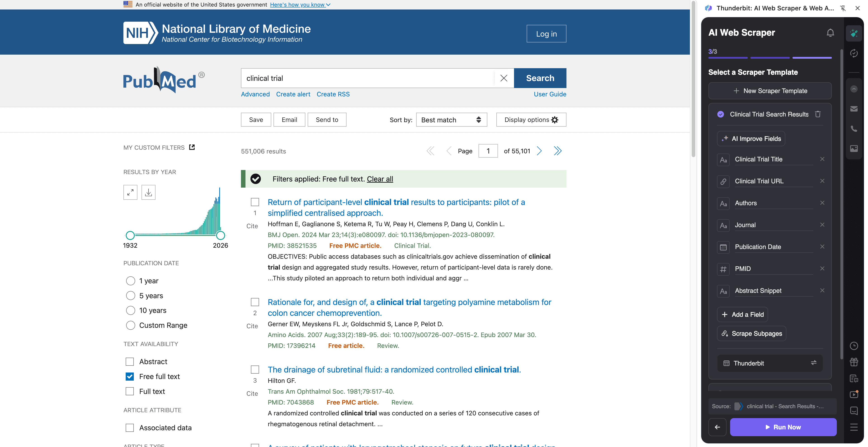Image resolution: width=868 pixels, height=447 pixels.
Task: Click the notification bell next to AI Web Scraper
Action: tap(830, 32)
